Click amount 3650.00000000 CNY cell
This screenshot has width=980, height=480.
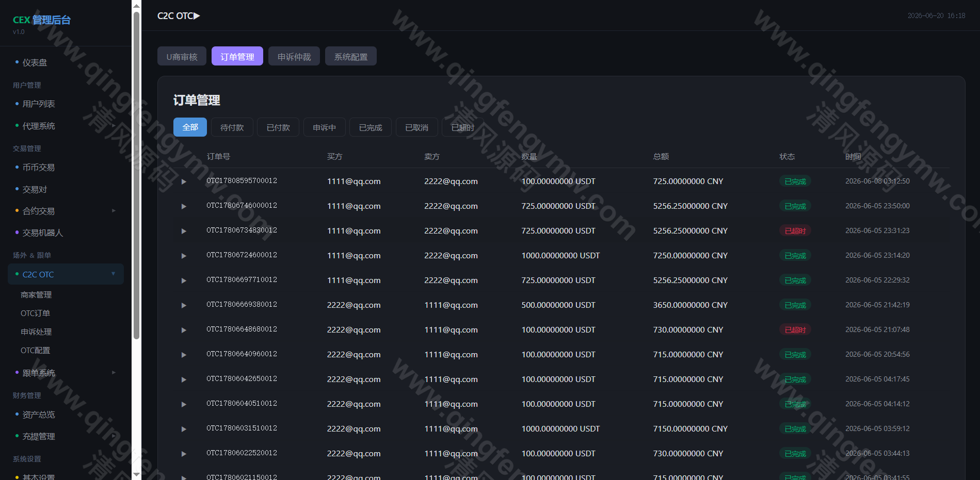(690, 305)
